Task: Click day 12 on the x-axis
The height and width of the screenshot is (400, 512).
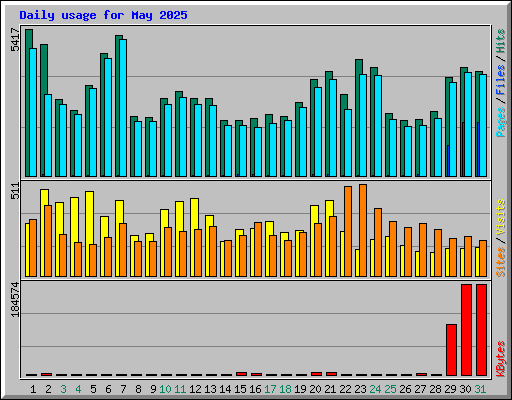Action: click(x=195, y=389)
